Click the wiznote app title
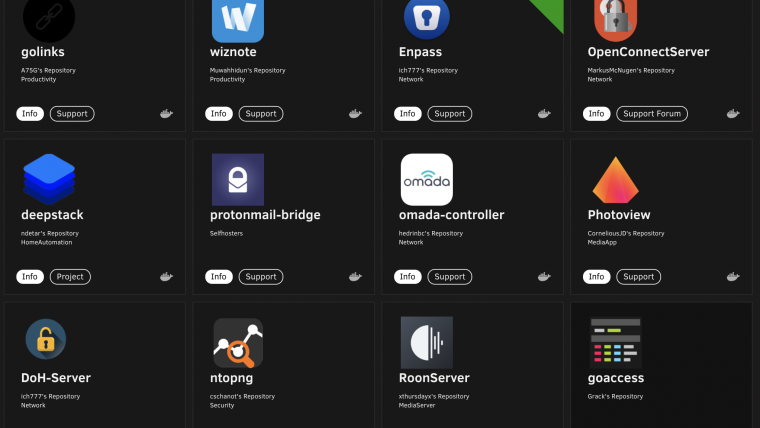Image resolution: width=760 pixels, height=428 pixels. point(233,52)
